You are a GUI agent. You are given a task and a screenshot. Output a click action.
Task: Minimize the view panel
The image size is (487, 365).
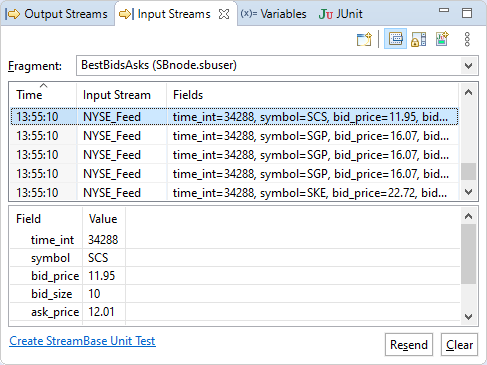pos(444,10)
